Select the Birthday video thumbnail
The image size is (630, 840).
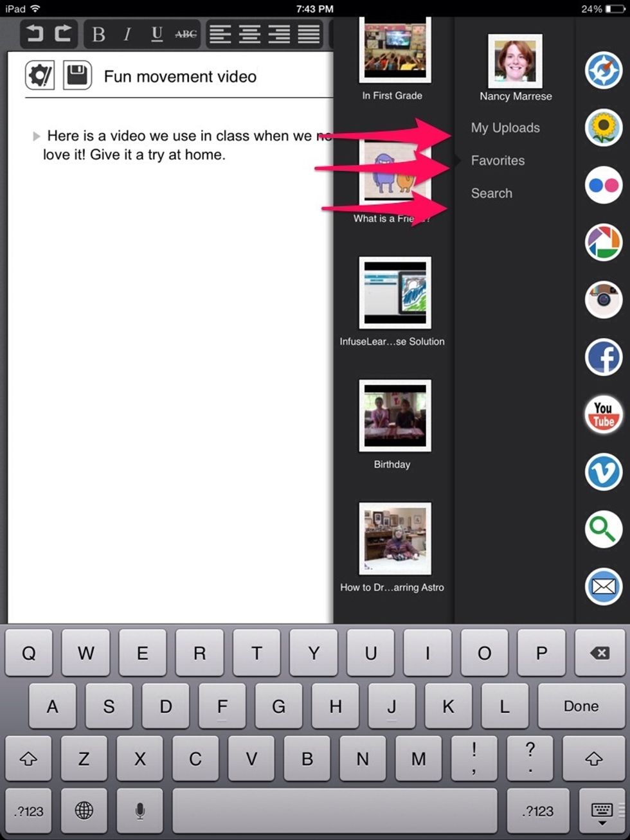click(393, 415)
